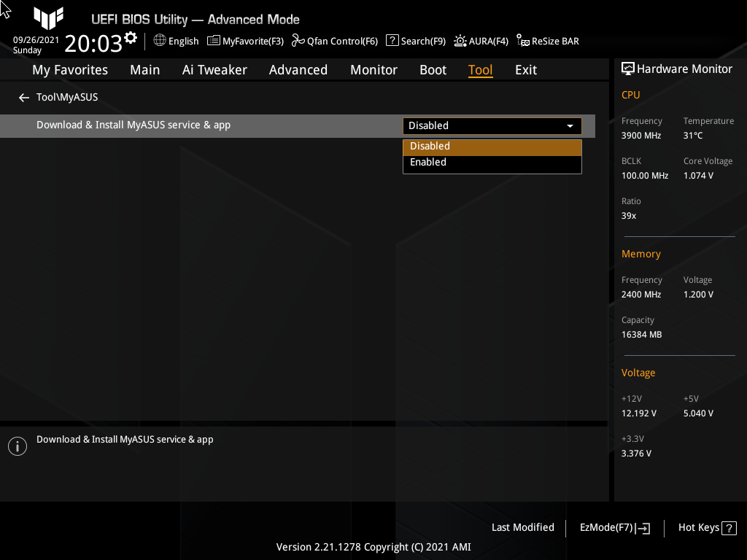Screen dimensions: 747x560
Task: Open the English language selector globe icon
Action: tap(159, 41)
